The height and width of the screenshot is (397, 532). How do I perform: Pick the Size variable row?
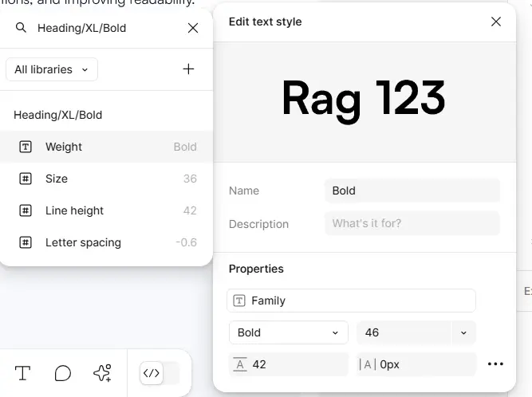(106, 179)
